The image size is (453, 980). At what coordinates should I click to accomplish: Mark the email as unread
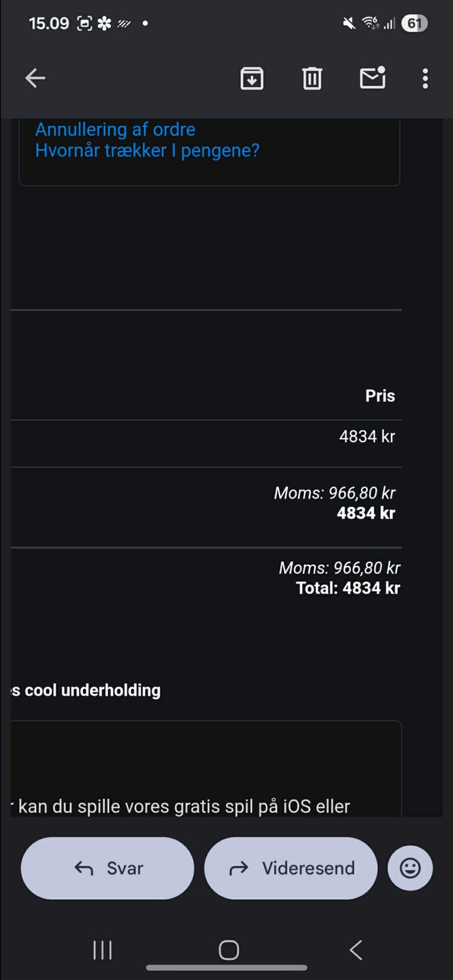click(372, 78)
